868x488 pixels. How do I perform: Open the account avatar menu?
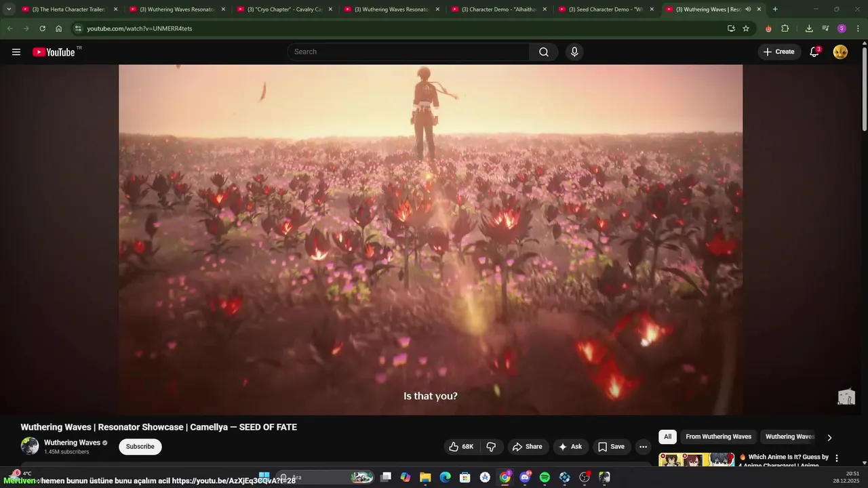[840, 52]
